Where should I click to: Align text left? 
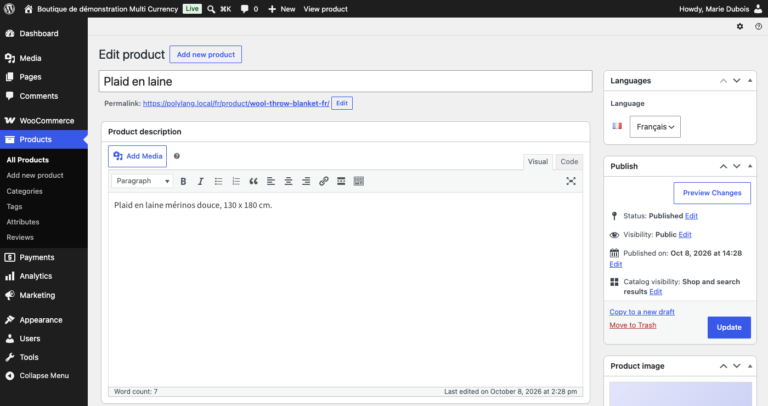[x=271, y=181]
